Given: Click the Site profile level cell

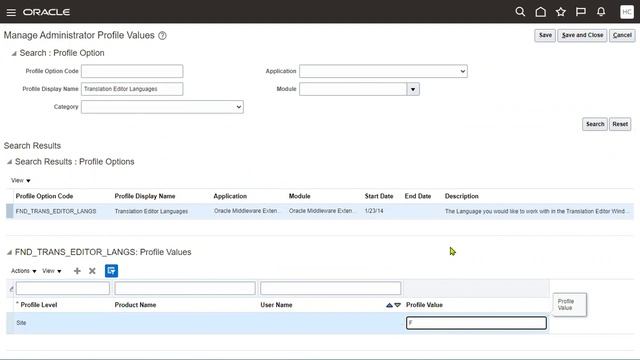Looking at the screenshot, I should pos(21,323).
